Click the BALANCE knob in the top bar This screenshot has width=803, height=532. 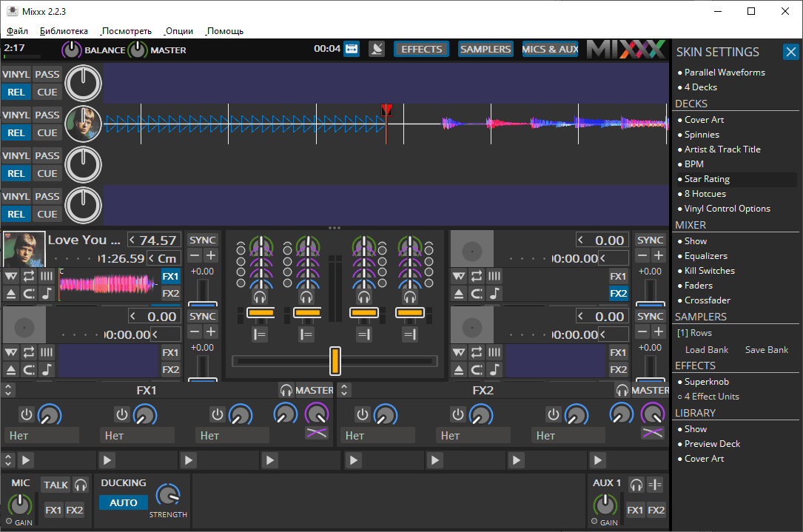[x=71, y=50]
